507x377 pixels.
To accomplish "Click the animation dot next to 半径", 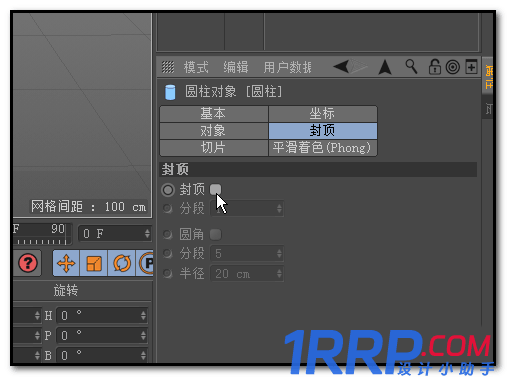I will coord(168,274).
